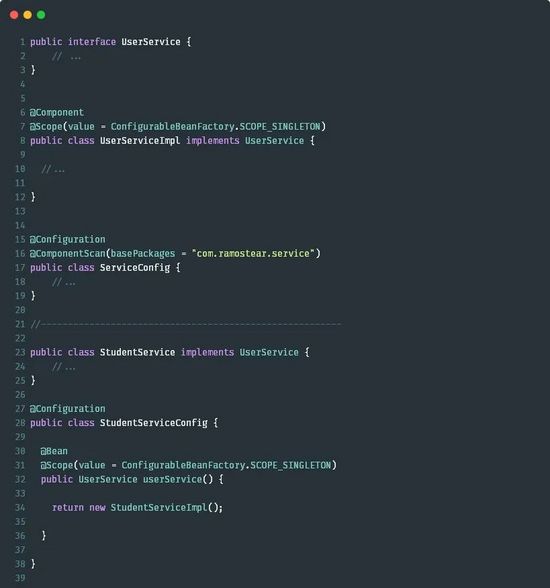The image size is (550, 588).
Task: Click ConfigurableBeanFactory on line 31
Action: [x=183, y=465]
